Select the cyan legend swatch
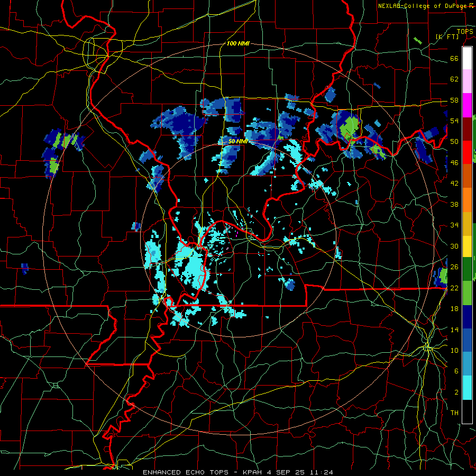Image resolution: width=476 pixels, height=476 pixels. click(x=467, y=388)
